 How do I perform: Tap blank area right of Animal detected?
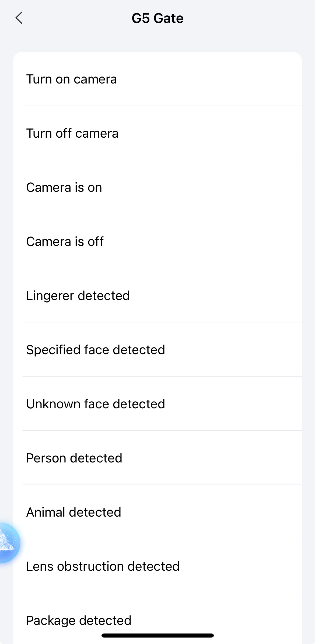coord(215,512)
